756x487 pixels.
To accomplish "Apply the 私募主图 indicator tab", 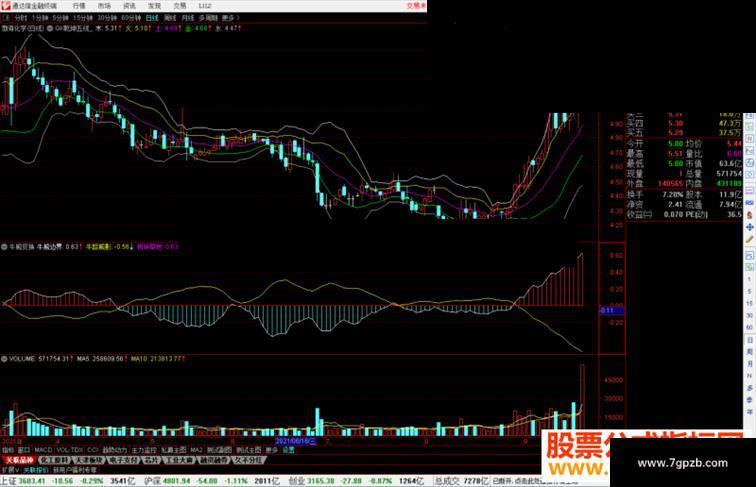I will coord(174,449).
